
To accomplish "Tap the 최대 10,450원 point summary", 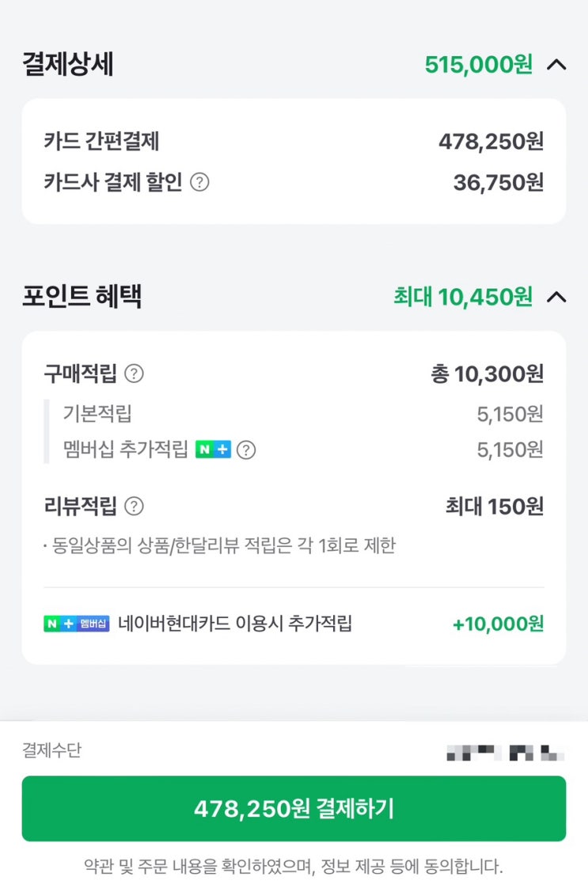I will point(463,297).
